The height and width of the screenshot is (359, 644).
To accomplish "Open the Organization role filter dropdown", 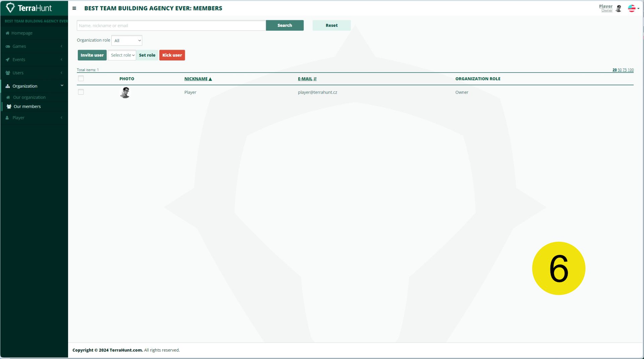I will (x=127, y=41).
